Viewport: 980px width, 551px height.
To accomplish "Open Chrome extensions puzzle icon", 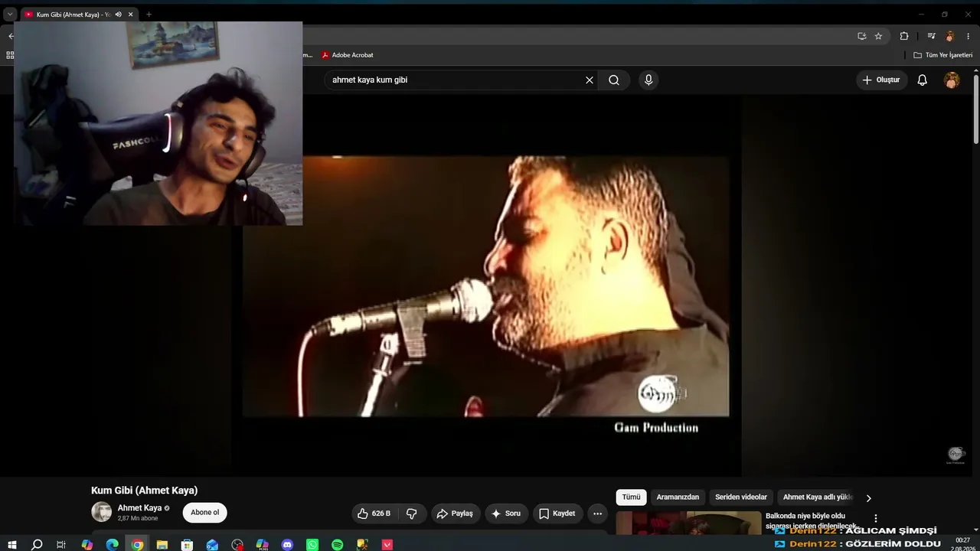I will pyautogui.click(x=904, y=36).
